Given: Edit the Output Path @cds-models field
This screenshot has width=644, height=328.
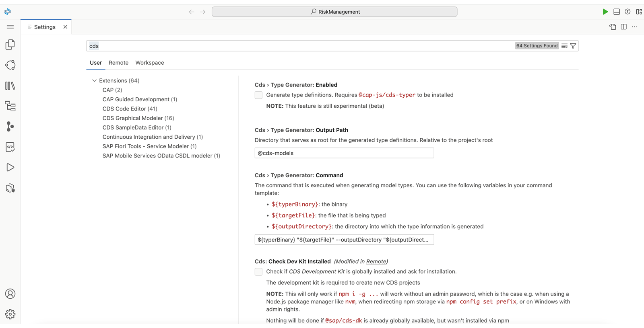Looking at the screenshot, I should 344,153.
